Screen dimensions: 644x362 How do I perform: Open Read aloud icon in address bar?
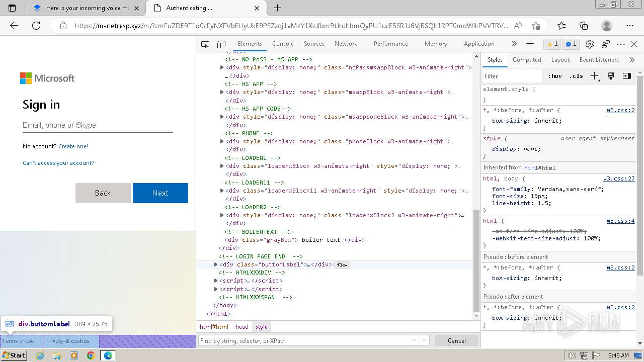[518, 26]
